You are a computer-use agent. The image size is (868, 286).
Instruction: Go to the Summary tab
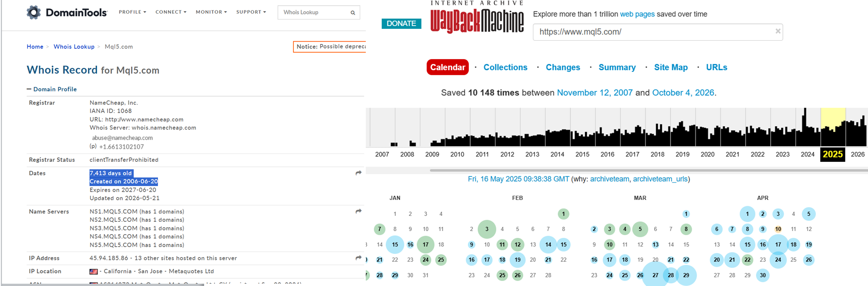click(x=617, y=67)
